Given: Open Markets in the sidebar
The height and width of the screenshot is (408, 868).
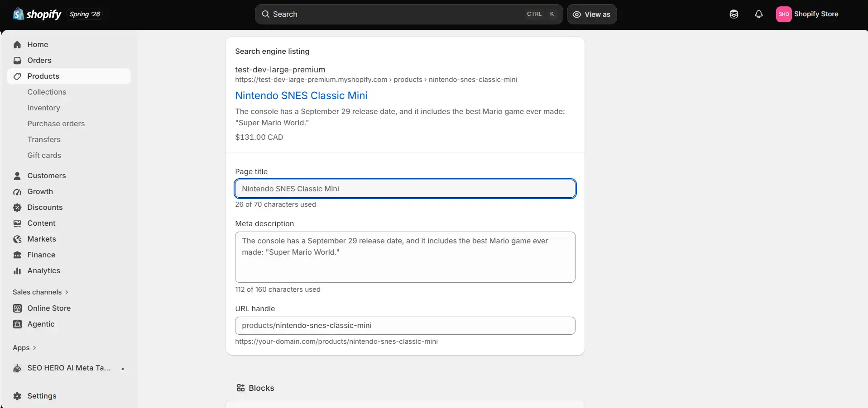Looking at the screenshot, I should click(x=69, y=239).
